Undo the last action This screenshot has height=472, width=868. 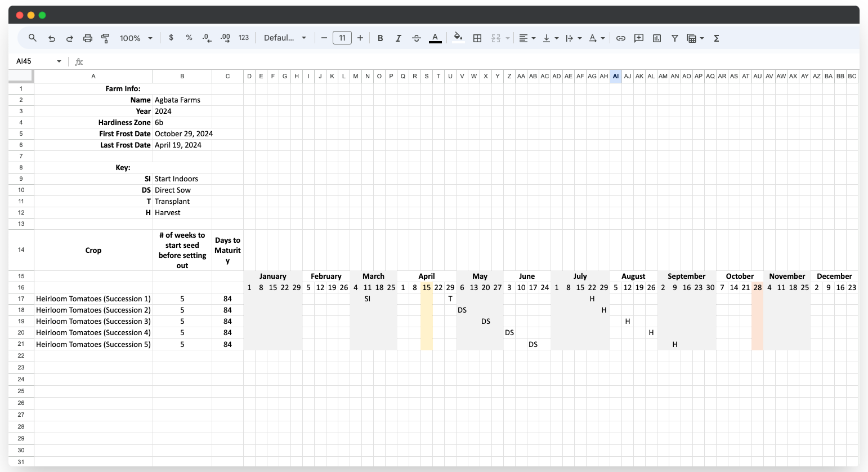(x=51, y=38)
